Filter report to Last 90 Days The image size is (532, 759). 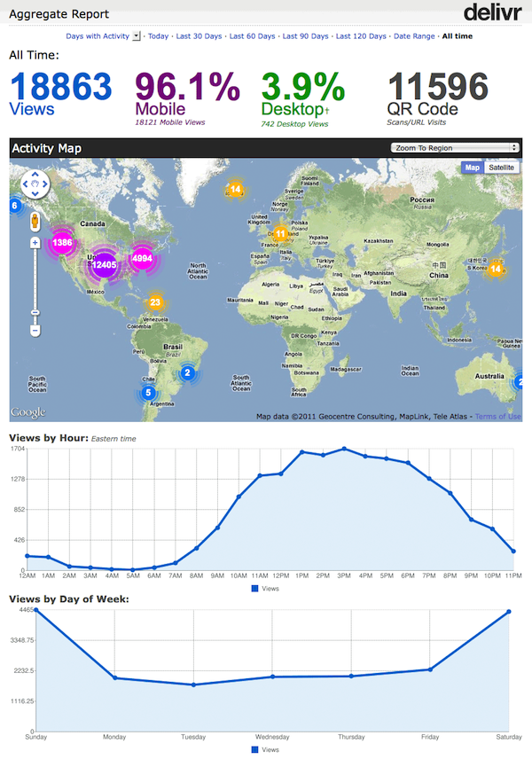pos(305,35)
